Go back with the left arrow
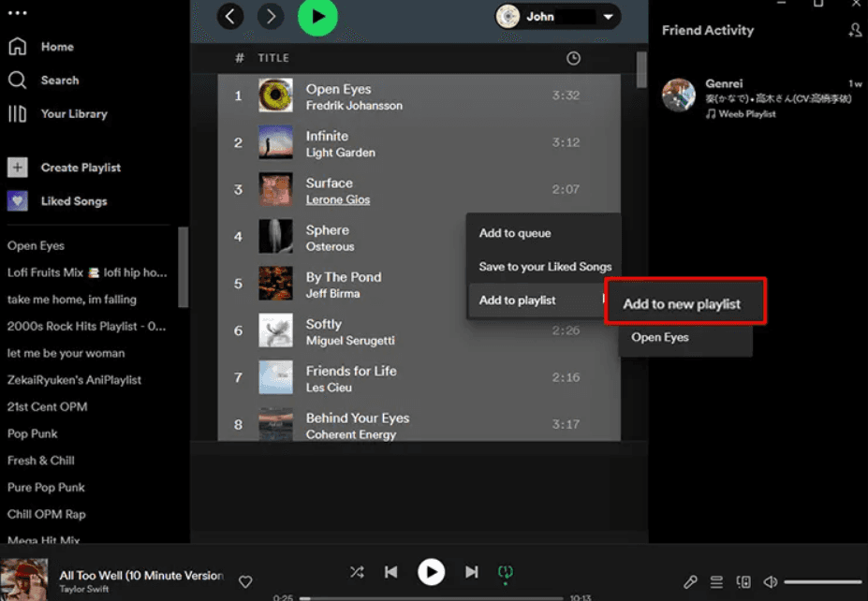This screenshot has width=868, height=601. coord(230,17)
